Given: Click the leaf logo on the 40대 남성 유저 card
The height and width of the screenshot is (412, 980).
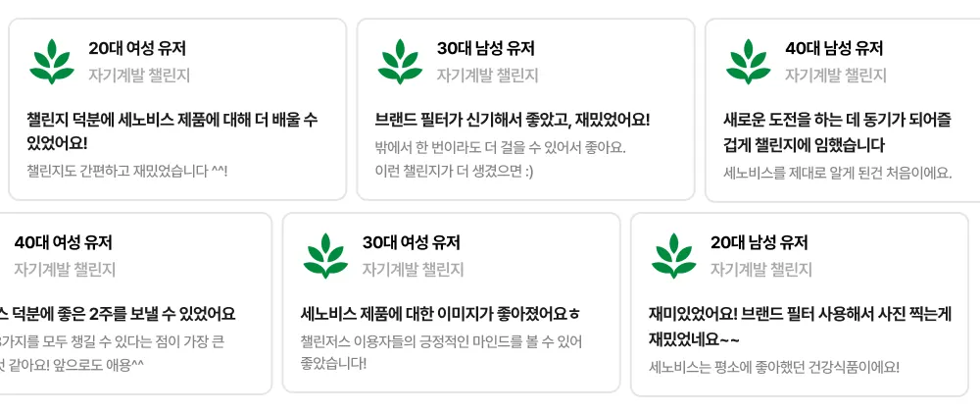Looking at the screenshot, I should pyautogui.click(x=748, y=61).
